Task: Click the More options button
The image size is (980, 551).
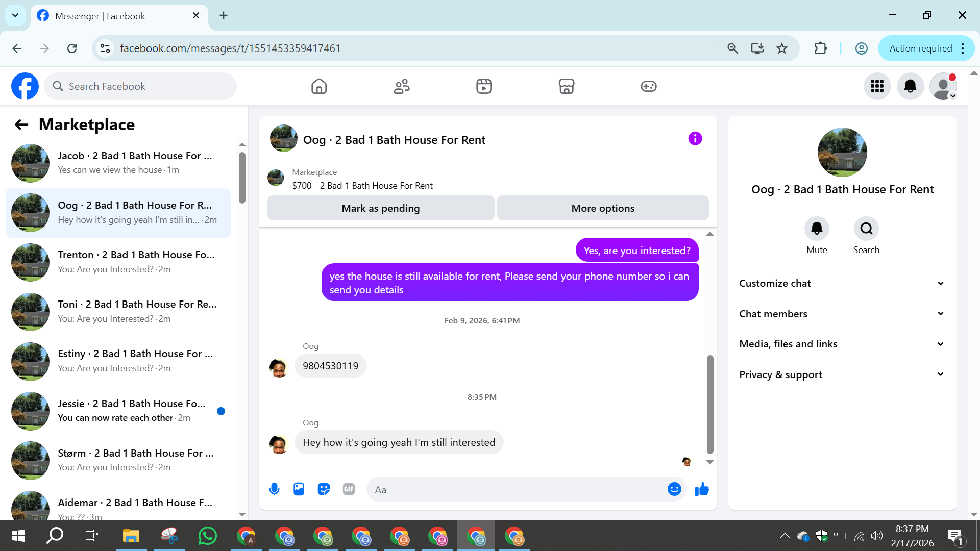Action: click(603, 208)
